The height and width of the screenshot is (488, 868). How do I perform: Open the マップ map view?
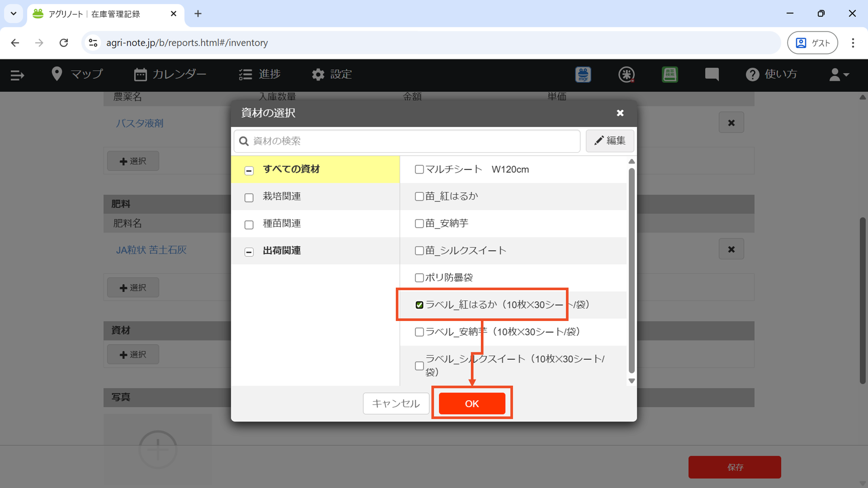77,74
